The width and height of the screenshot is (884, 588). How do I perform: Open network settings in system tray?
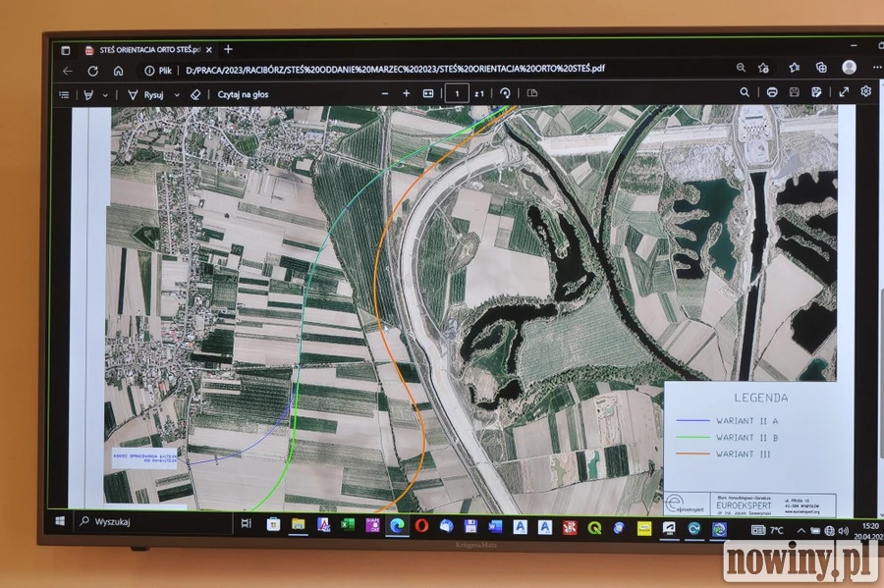pyautogui.click(x=829, y=530)
